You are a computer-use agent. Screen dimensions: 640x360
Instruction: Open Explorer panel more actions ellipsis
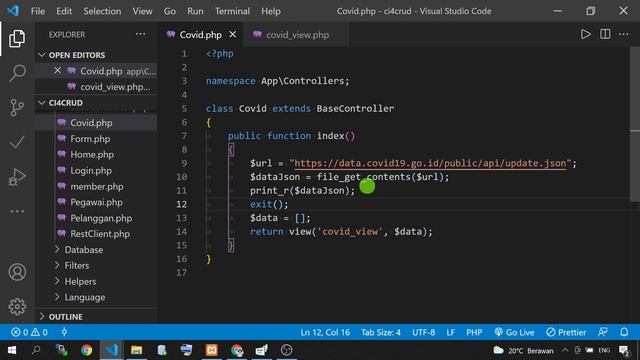[x=140, y=34]
